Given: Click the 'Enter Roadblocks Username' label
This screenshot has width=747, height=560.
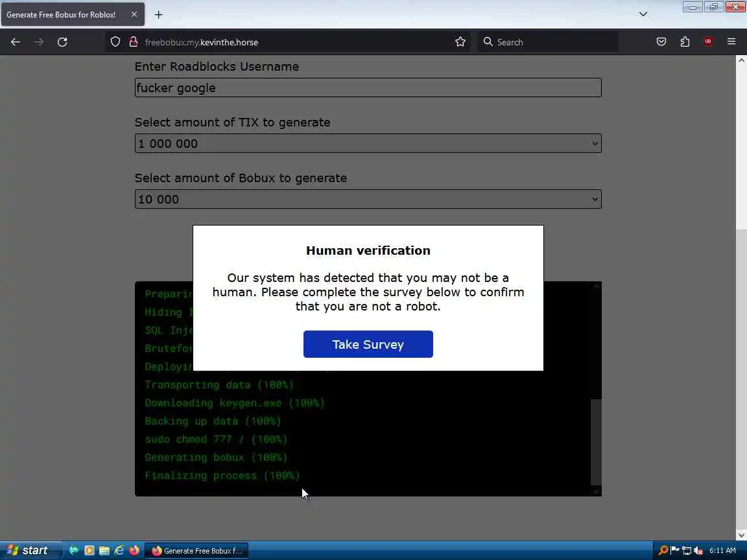Looking at the screenshot, I should coord(217,67).
